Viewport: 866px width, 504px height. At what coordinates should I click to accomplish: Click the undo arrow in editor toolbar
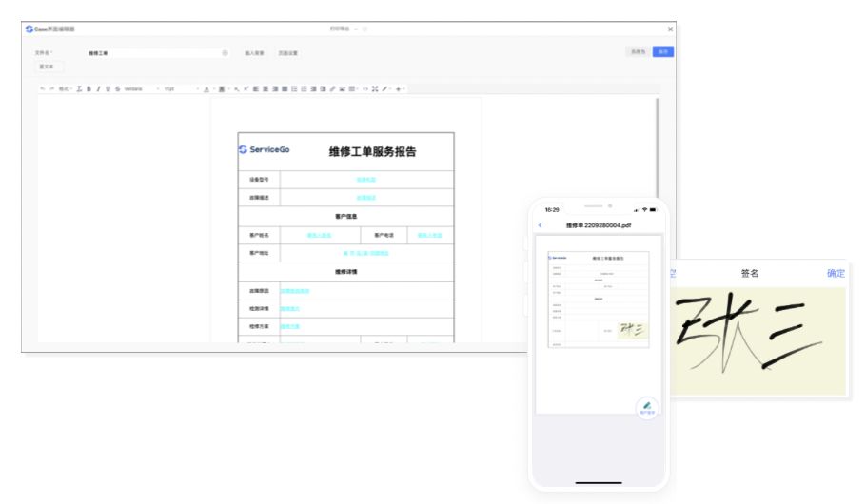pyautogui.click(x=43, y=88)
